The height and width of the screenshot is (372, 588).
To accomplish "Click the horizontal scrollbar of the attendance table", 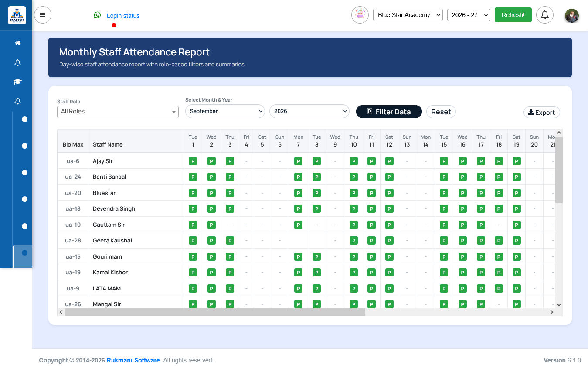I will 215,312.
